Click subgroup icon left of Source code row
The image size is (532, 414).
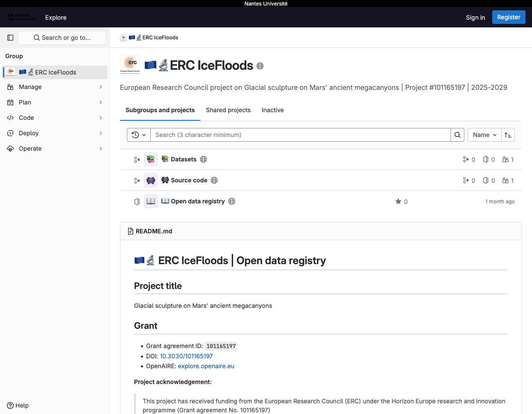(137, 181)
